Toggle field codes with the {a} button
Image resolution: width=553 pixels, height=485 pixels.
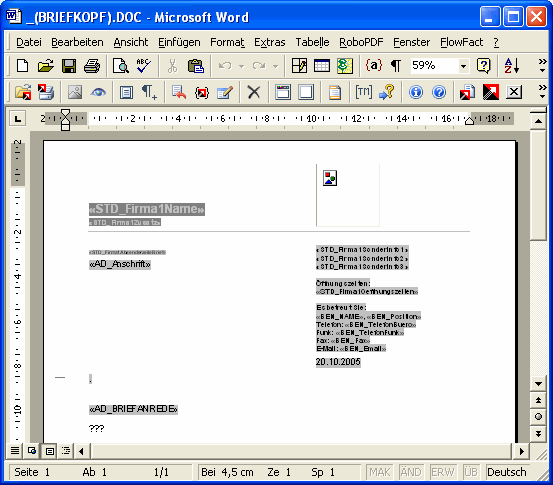click(374, 66)
